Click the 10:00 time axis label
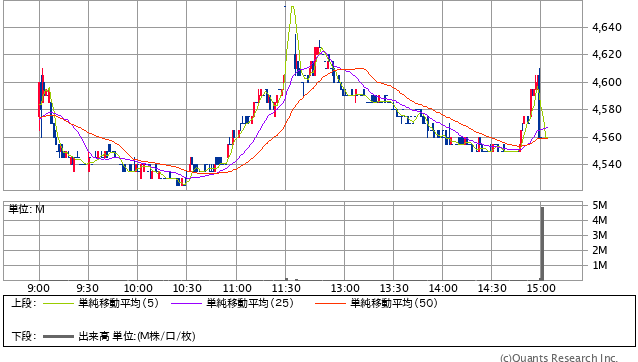638x362 pixels. click(x=138, y=288)
